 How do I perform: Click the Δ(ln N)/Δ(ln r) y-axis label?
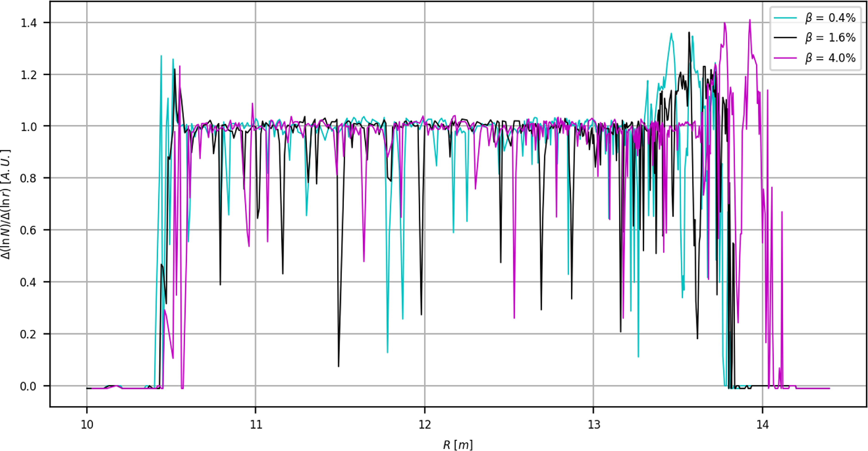point(6,205)
